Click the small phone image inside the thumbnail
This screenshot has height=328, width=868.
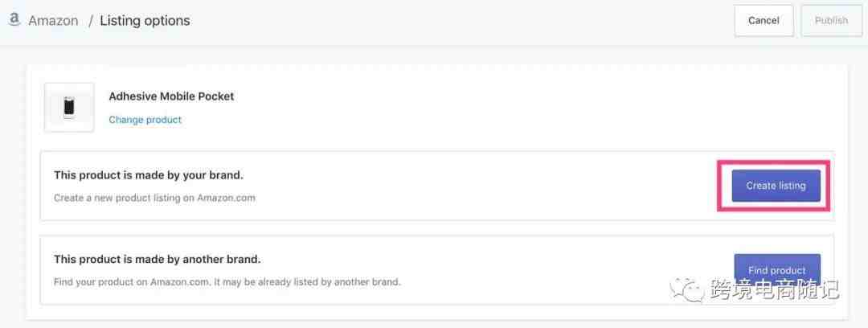pyautogui.click(x=68, y=108)
